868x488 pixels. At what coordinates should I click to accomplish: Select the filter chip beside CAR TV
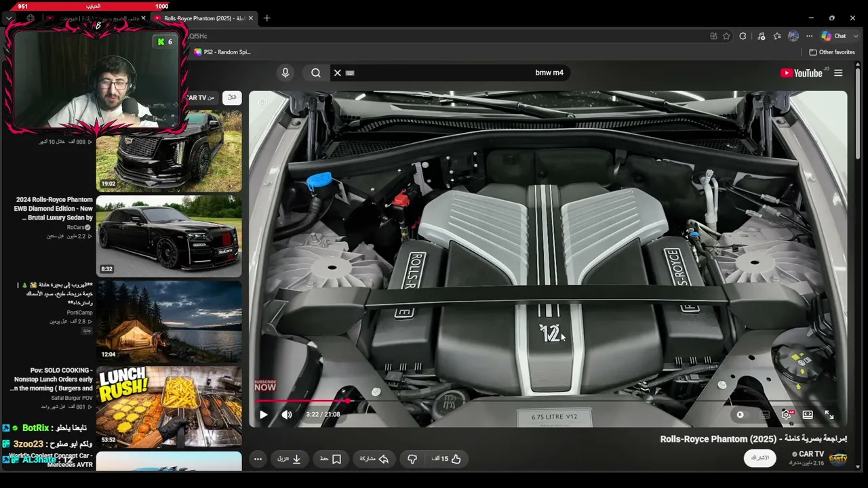pyautogui.click(x=232, y=98)
